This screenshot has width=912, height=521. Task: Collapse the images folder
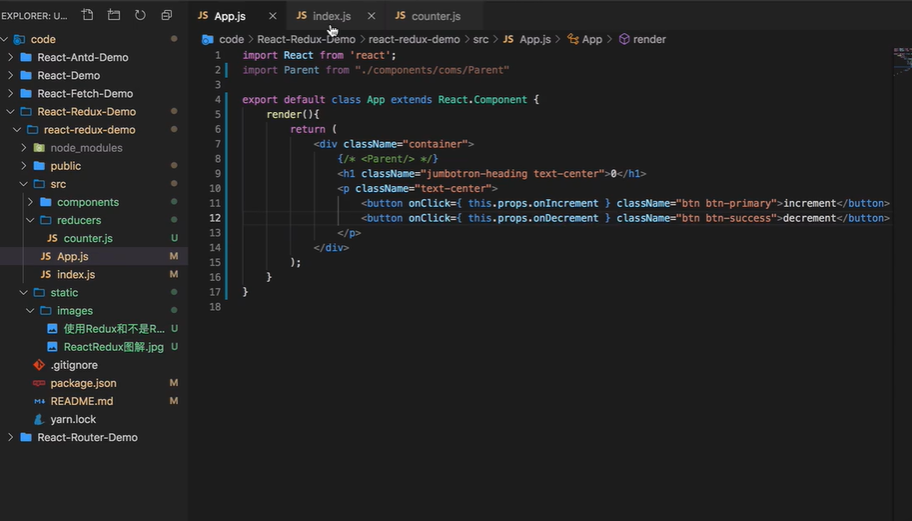click(30, 311)
